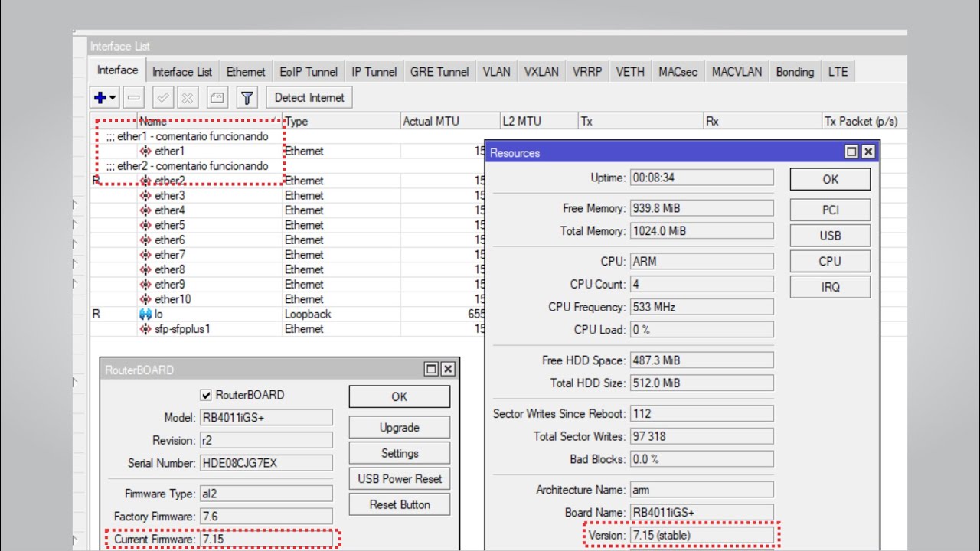Select the ether6 interface icon
The height and width of the screenshot is (551, 980).
click(x=145, y=240)
